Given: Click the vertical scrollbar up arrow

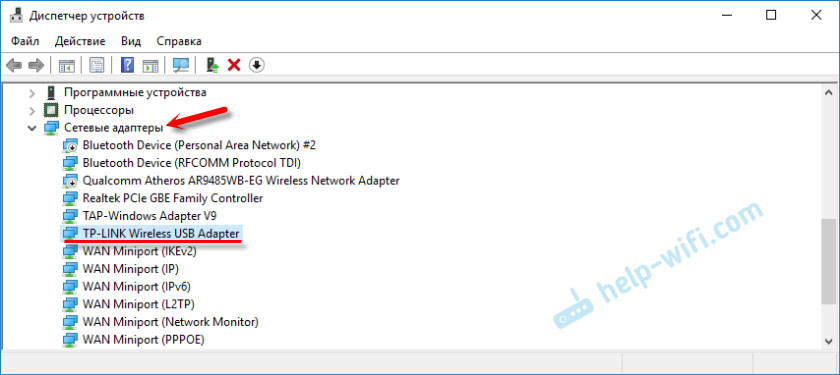Looking at the screenshot, I should click(828, 92).
